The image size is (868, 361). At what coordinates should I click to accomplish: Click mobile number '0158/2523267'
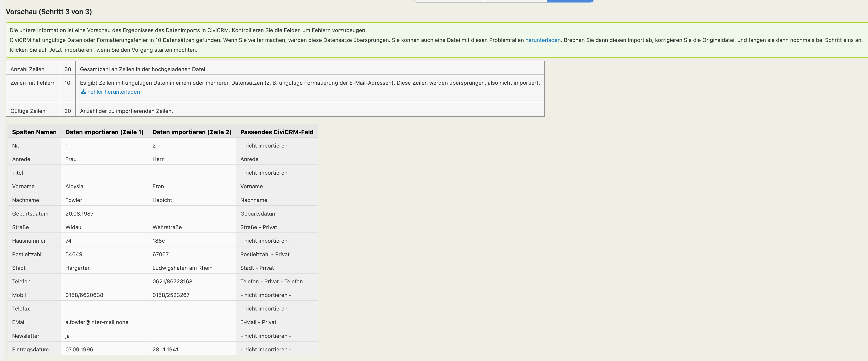pyautogui.click(x=171, y=295)
